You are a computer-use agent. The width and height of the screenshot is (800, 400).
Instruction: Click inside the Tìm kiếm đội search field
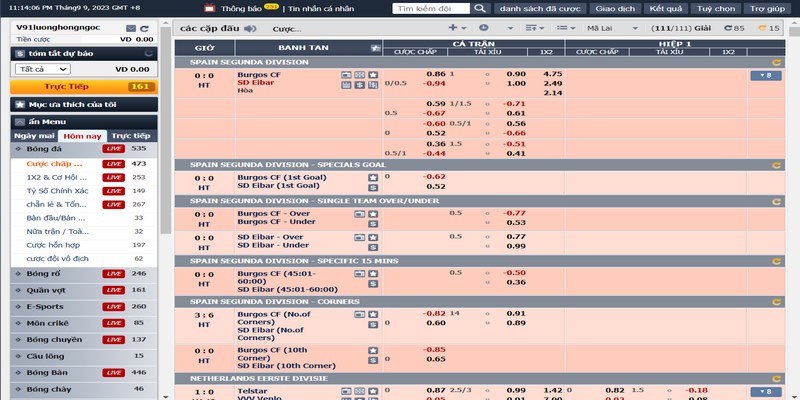[431, 9]
